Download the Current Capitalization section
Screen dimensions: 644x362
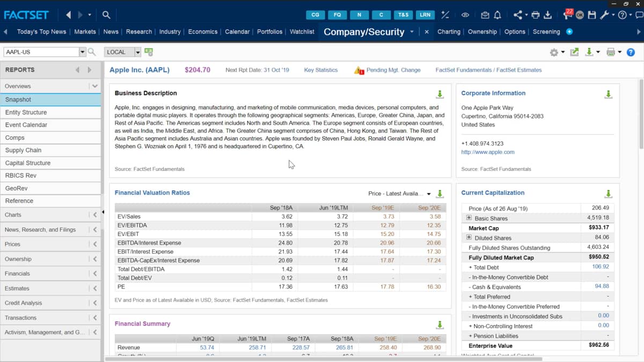click(x=608, y=194)
